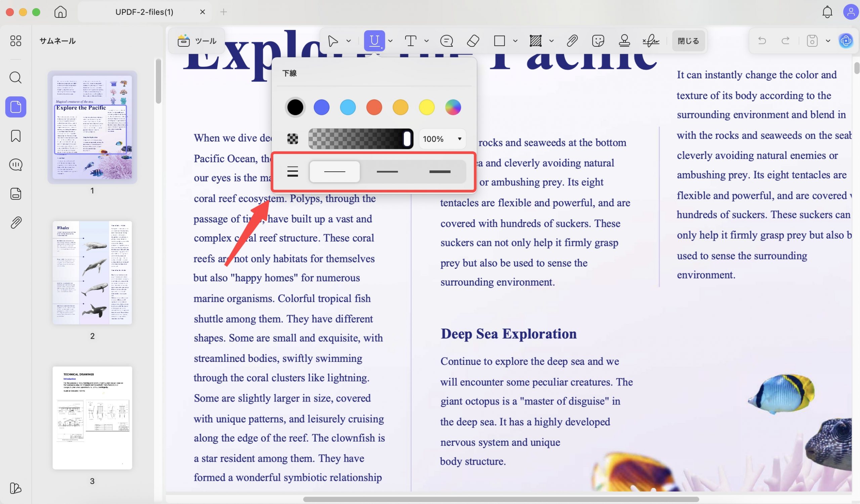Image resolution: width=860 pixels, height=504 pixels.
Task: Select the signature tool icon
Action: click(651, 41)
